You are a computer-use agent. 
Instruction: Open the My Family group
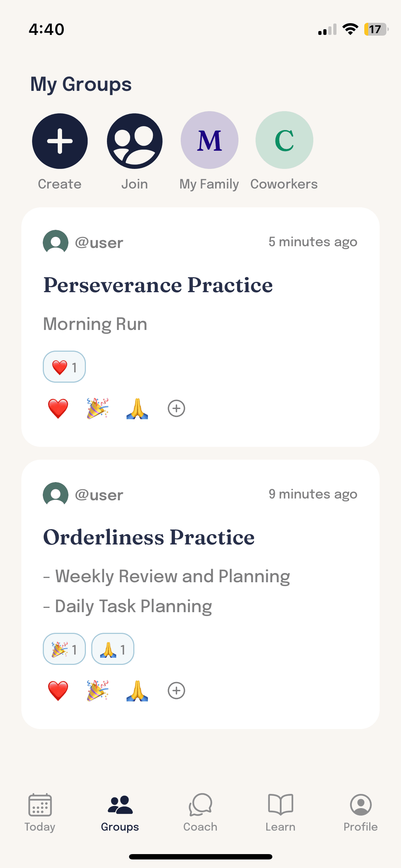tap(210, 140)
